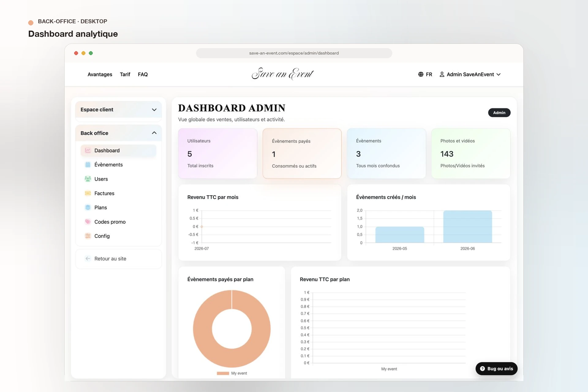Image resolution: width=588 pixels, height=392 pixels.
Task: Click the Save an Event logo
Action: coord(282,74)
